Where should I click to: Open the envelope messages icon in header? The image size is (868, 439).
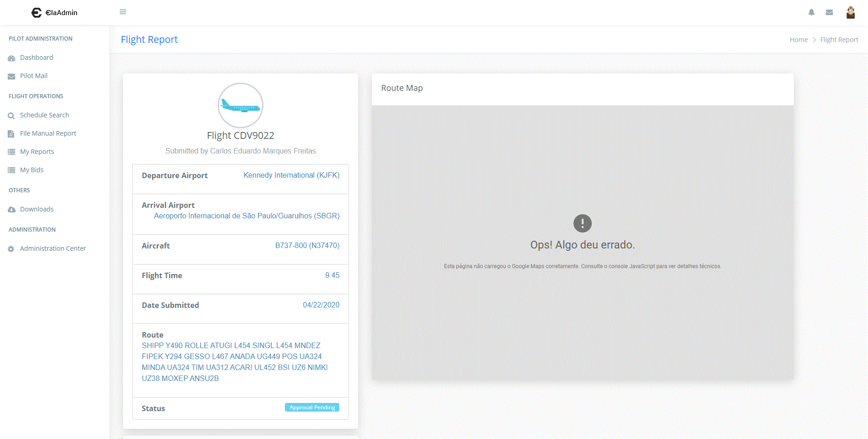829,12
